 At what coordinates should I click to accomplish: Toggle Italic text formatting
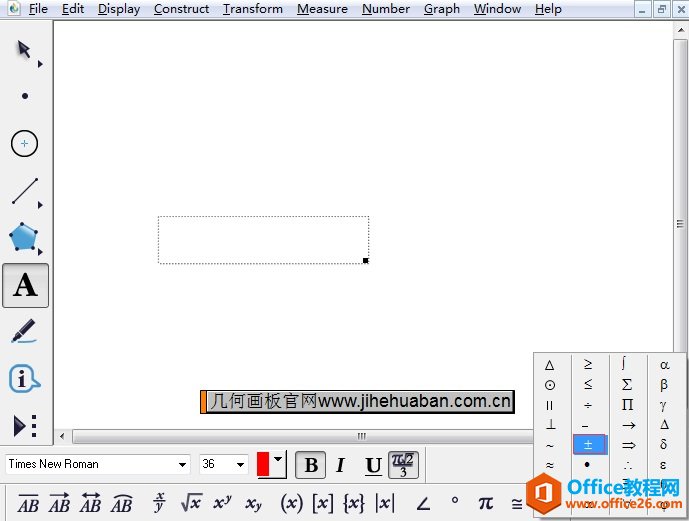[340, 465]
